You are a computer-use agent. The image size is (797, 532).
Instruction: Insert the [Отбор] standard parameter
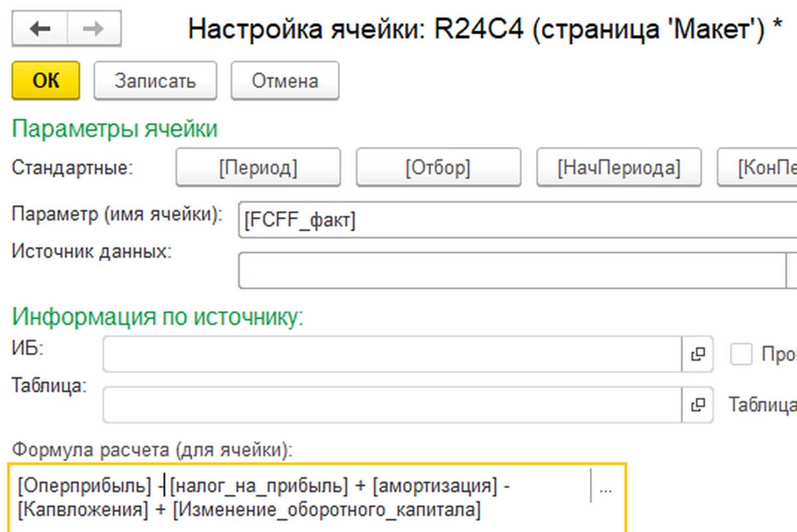point(438,167)
